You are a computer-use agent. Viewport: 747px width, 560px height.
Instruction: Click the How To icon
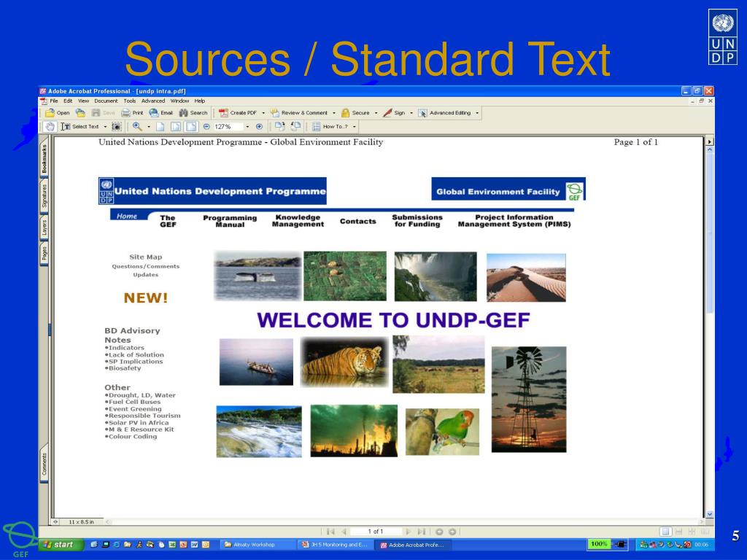click(x=316, y=127)
